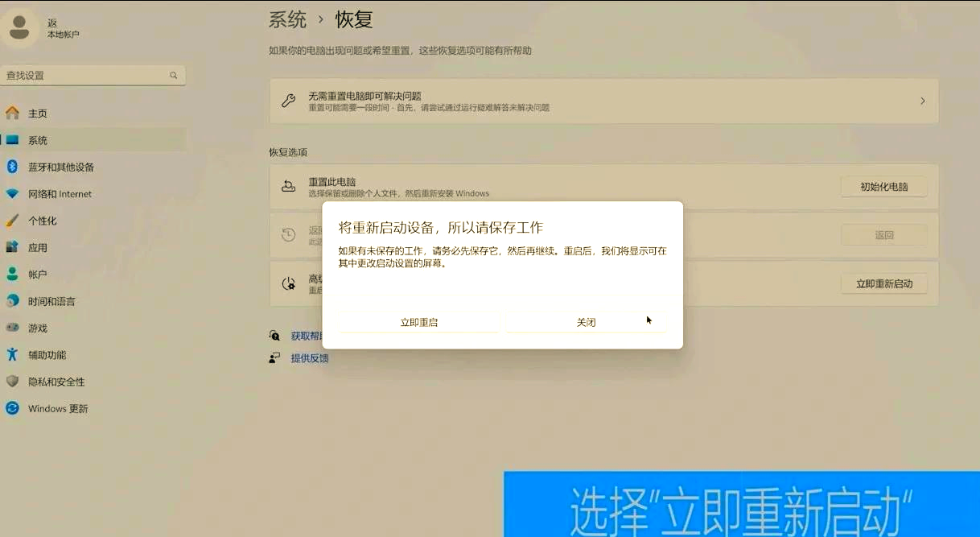Click the Accessibility (辅助功能) icon
Screen dimensions: 980x537
[x=12, y=355]
